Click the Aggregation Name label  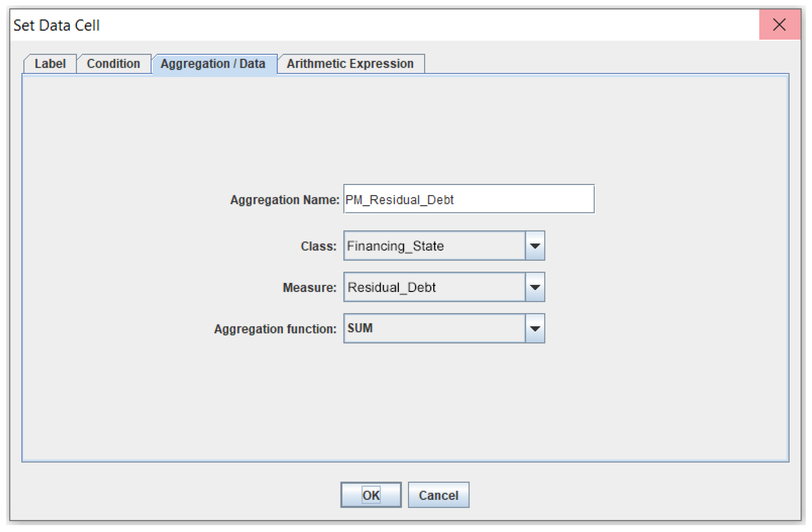coord(285,200)
